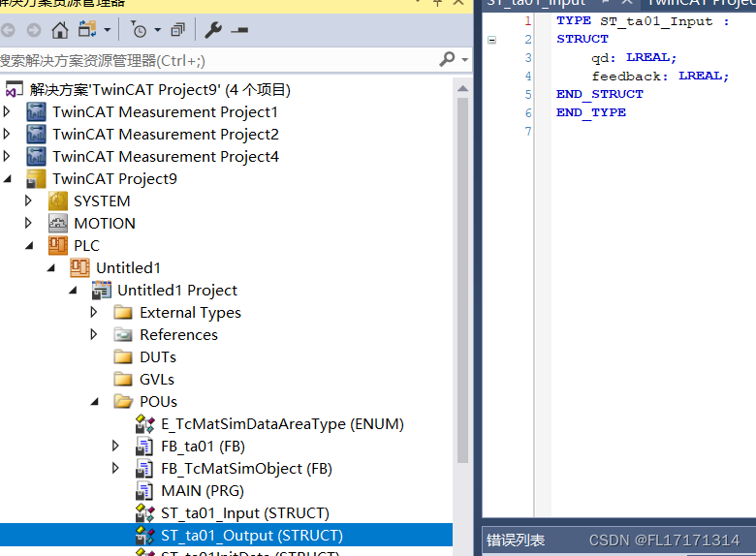Click the Untitled1 Project icon
This screenshot has width=756, height=556.
pos(101,290)
